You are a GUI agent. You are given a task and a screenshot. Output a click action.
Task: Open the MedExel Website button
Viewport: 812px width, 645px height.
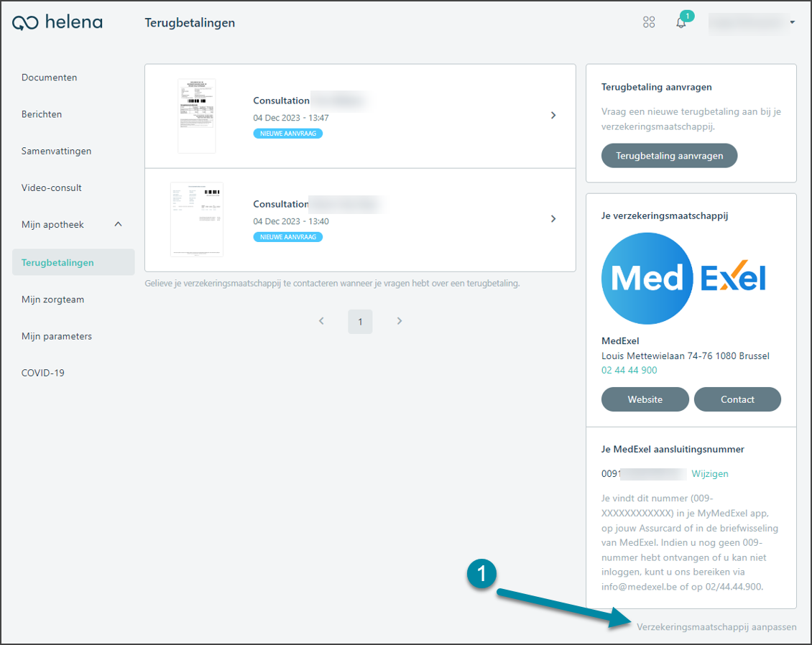point(645,399)
